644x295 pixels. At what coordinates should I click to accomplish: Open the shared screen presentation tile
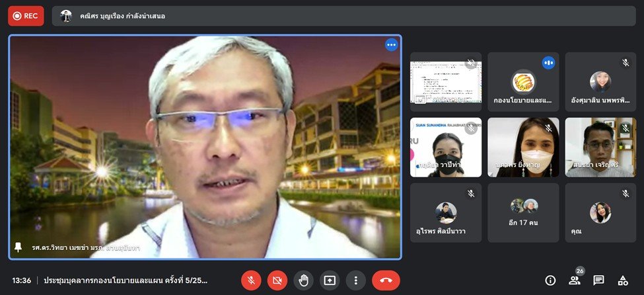(446, 82)
